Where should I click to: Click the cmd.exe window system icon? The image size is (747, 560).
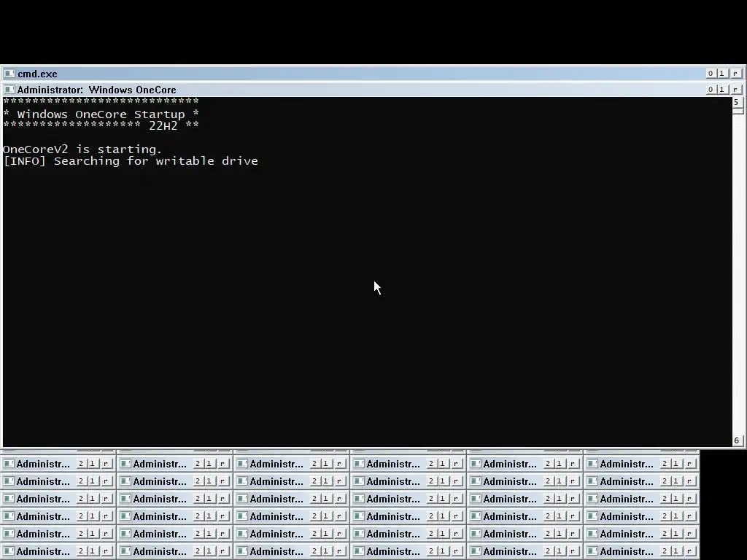pyautogui.click(x=9, y=74)
